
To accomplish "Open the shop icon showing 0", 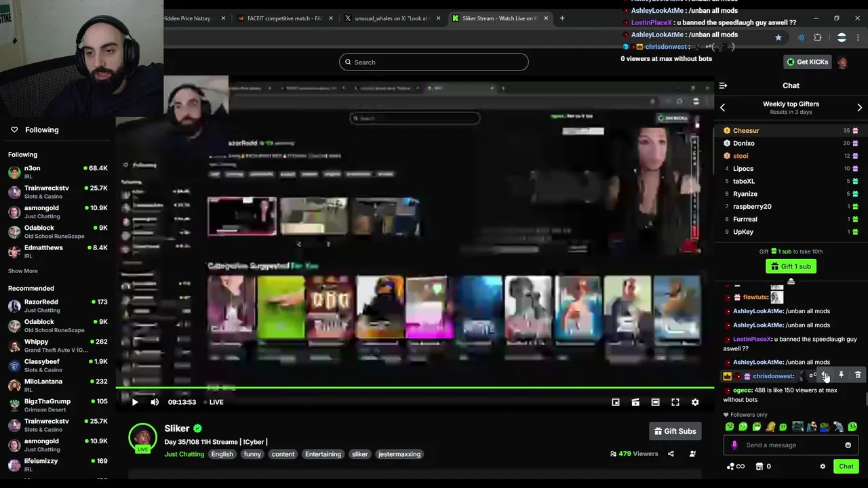I will 763,466.
